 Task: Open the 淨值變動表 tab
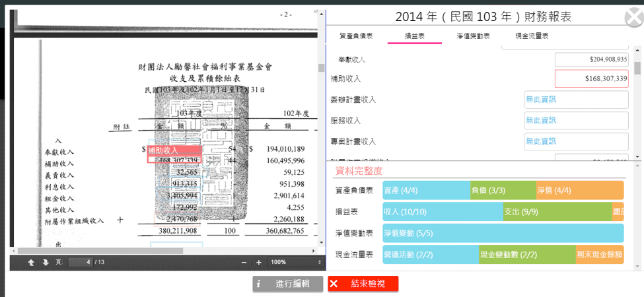473,36
